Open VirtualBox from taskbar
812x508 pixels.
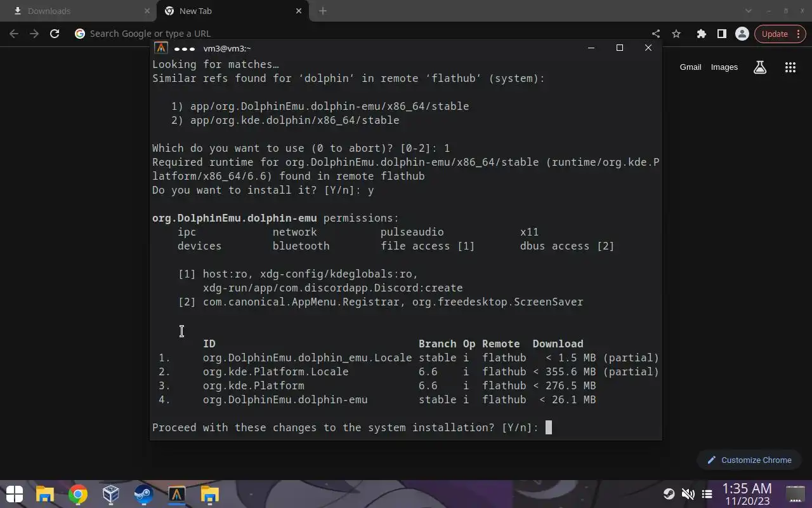pyautogui.click(x=111, y=494)
